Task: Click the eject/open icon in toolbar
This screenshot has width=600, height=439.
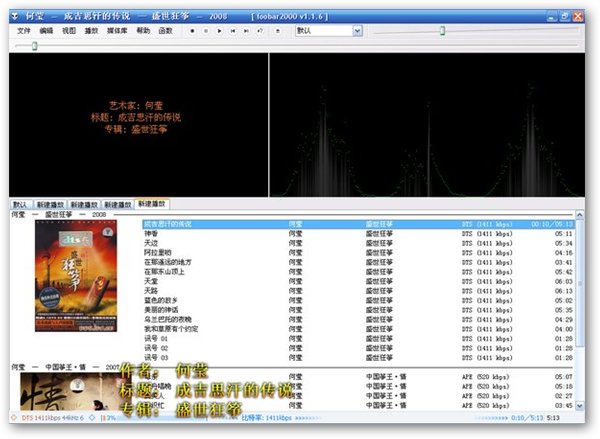Action: [278, 31]
